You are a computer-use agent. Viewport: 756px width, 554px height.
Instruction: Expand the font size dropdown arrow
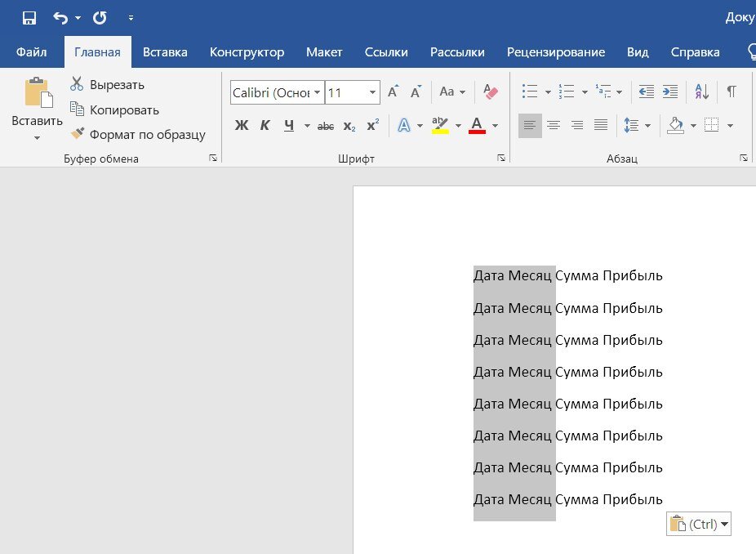pyautogui.click(x=373, y=92)
